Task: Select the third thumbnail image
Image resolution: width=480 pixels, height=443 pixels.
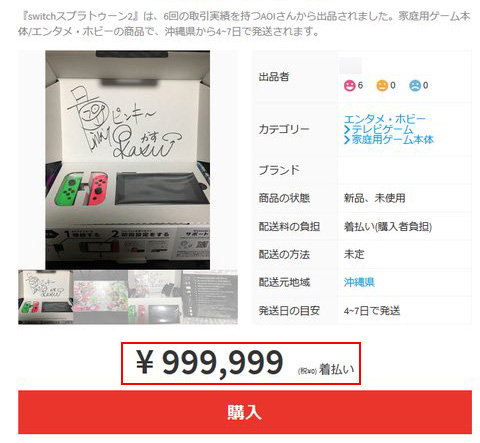Action: pyautogui.click(x=155, y=297)
